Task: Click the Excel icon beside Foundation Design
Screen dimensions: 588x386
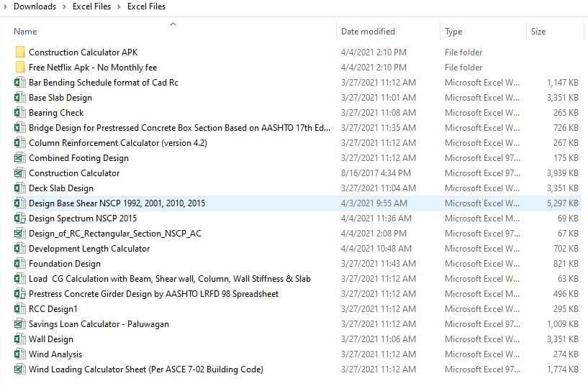Action: click(x=19, y=264)
